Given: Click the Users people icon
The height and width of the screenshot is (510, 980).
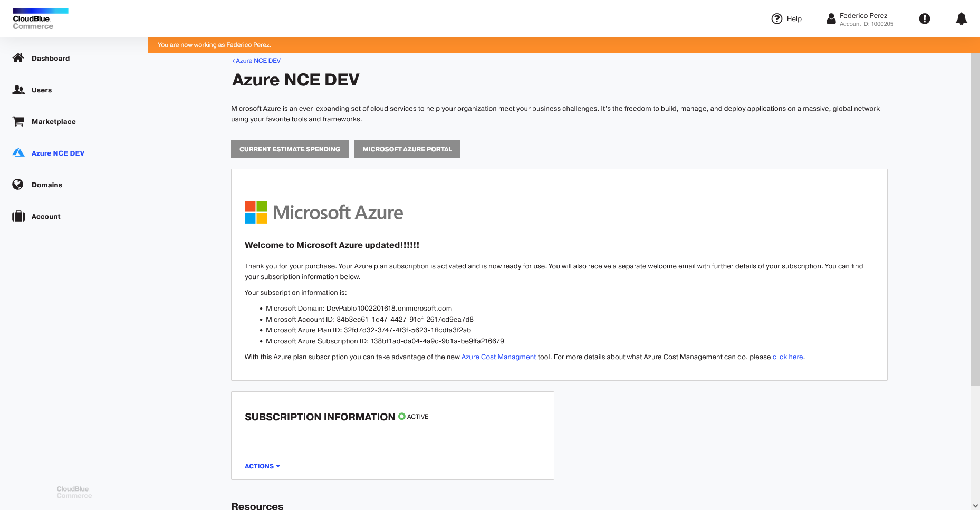Looking at the screenshot, I should [18, 90].
